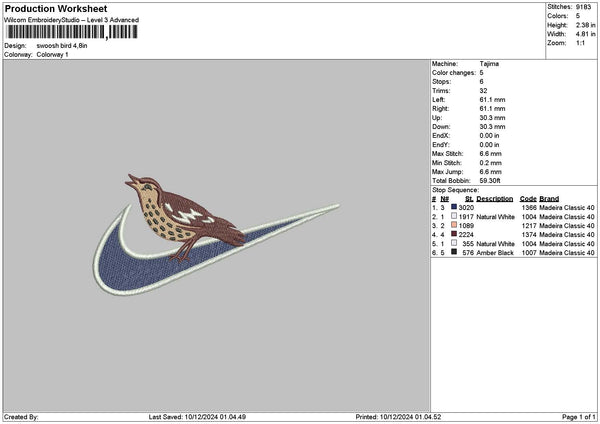Viewport: 600px width, 424px height.
Task: Click the black 576 Amber Black swatch
Action: (454, 252)
